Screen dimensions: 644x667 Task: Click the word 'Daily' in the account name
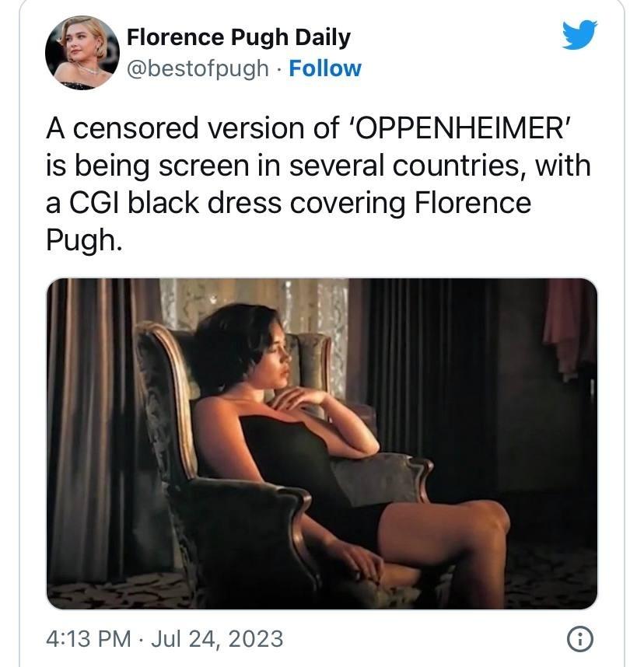[x=323, y=37]
